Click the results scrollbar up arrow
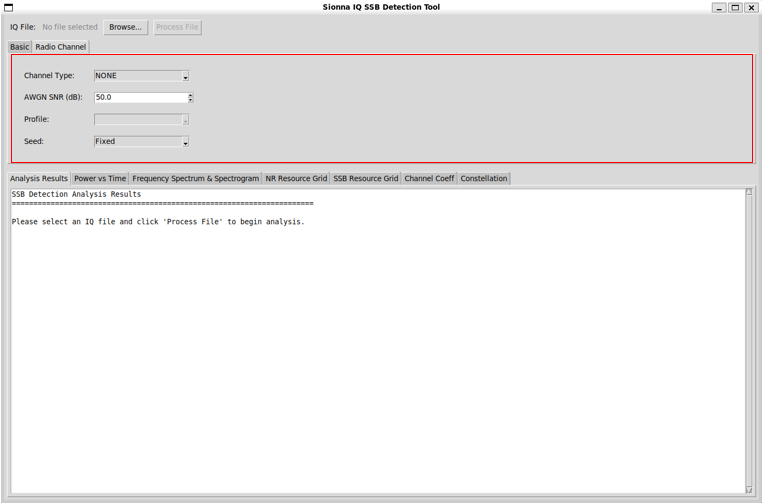This screenshot has width=762, height=503. pos(749,192)
